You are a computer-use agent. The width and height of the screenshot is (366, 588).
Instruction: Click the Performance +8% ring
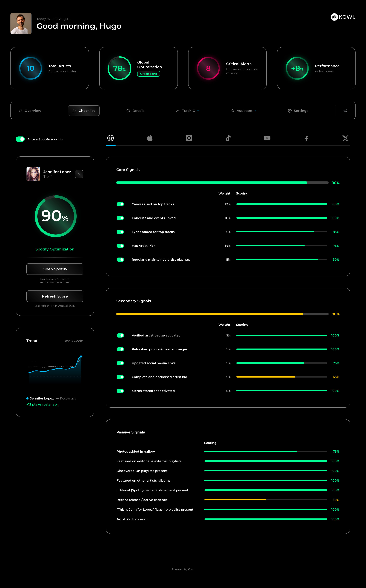point(297,68)
